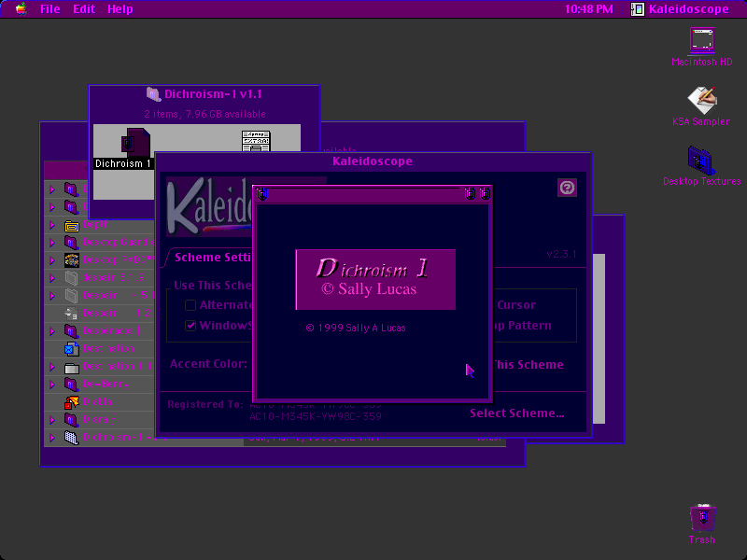Click the Kaleidoscope application menu icon
Viewport: 747px width, 560px height.
point(638,8)
